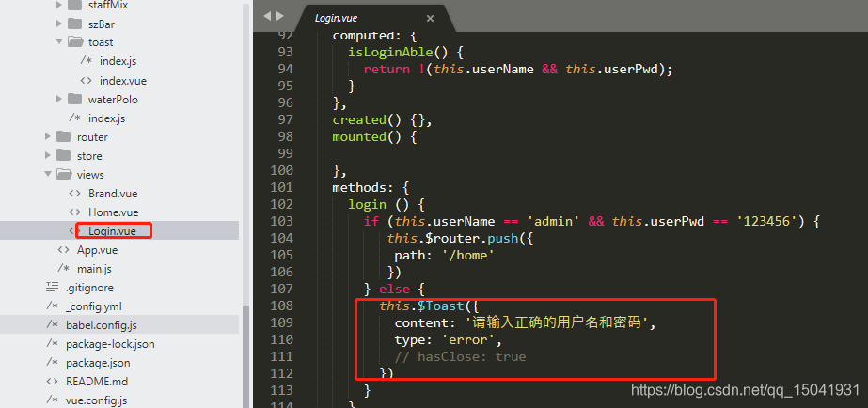The image size is (868, 408).
Task: Go to next tab with right arrow
Action: [280, 16]
